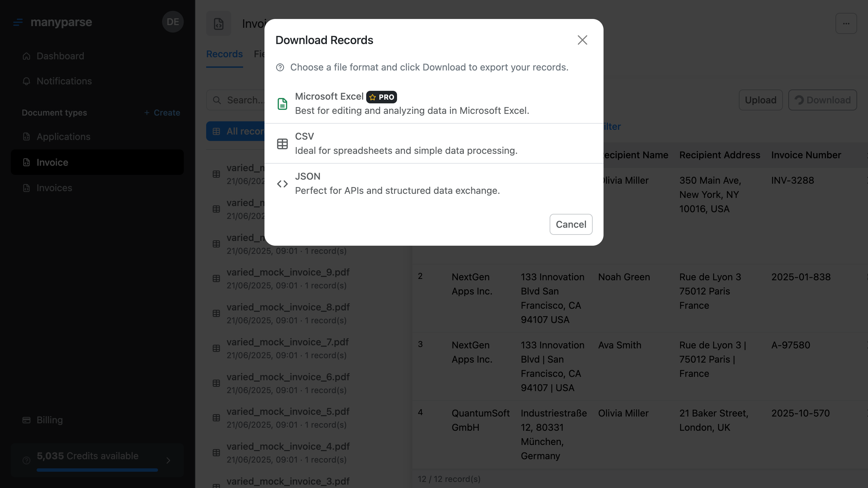Viewport: 868px width, 488px height.
Task: Click the green Excel file icon
Action: (282, 104)
